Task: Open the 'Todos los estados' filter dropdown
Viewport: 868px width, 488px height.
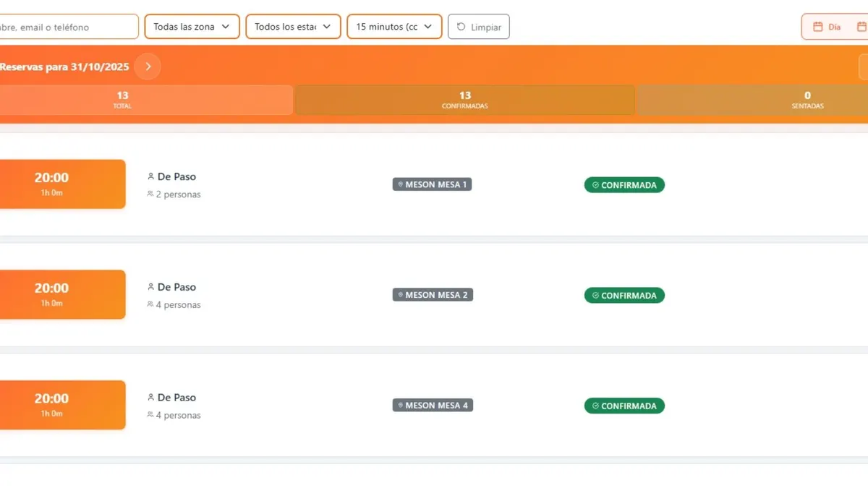Action: coord(293,27)
